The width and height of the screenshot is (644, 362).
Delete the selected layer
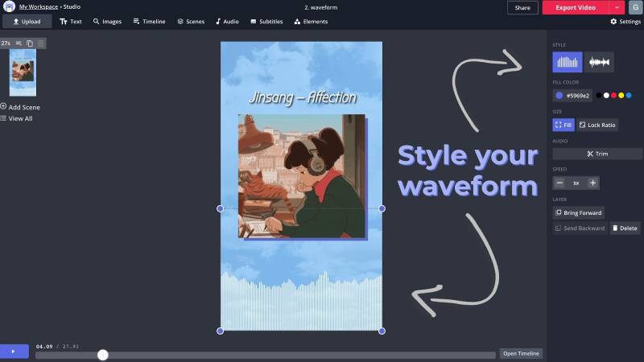[625, 228]
